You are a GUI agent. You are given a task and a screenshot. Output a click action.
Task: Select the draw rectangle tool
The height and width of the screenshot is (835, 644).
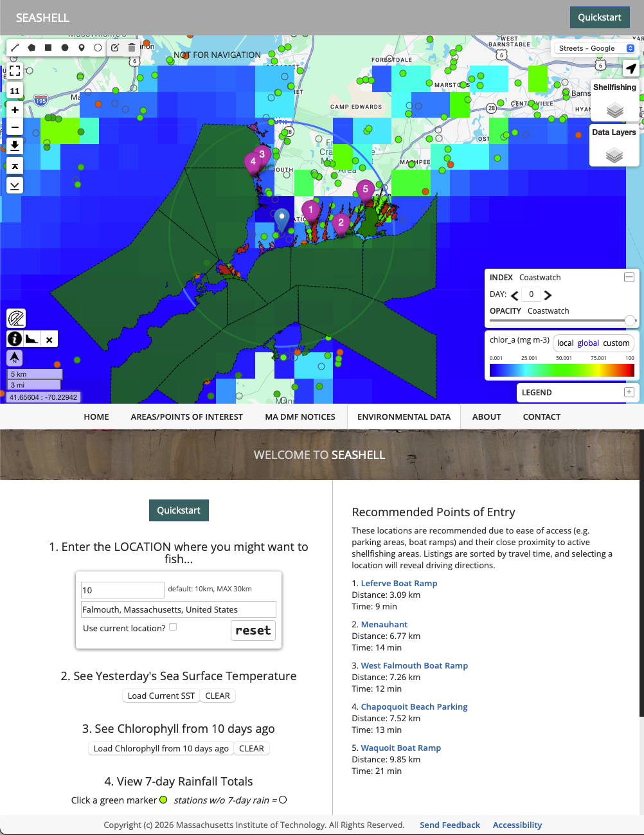pyautogui.click(x=48, y=48)
